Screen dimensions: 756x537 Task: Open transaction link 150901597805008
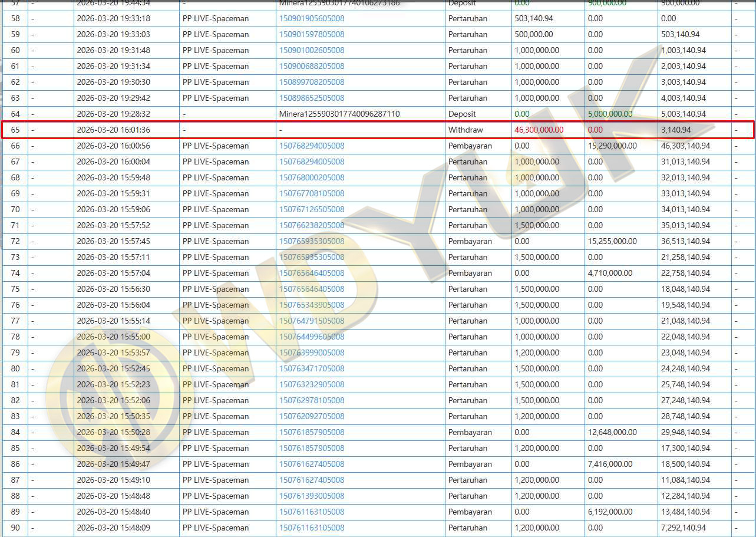tap(311, 35)
